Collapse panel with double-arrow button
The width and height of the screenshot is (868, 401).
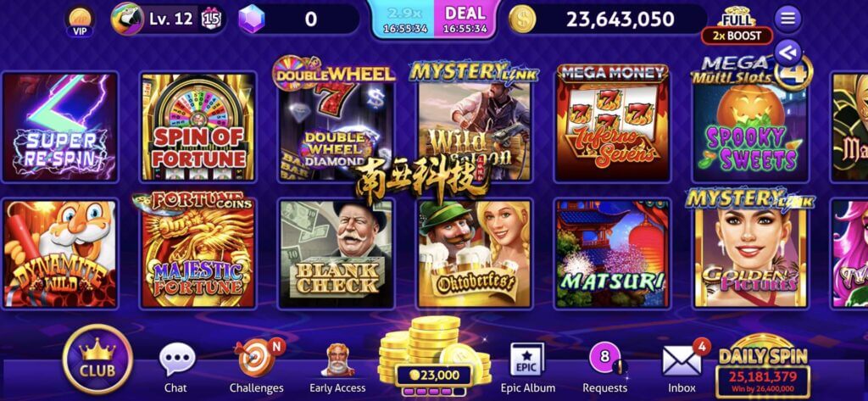pyautogui.click(x=787, y=53)
